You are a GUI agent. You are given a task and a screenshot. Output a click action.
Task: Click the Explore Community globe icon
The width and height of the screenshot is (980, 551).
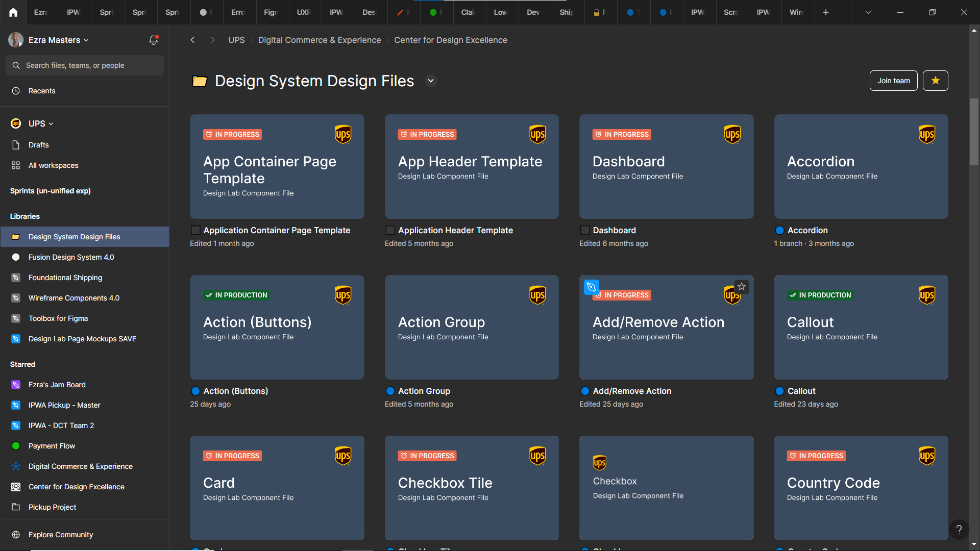16,535
